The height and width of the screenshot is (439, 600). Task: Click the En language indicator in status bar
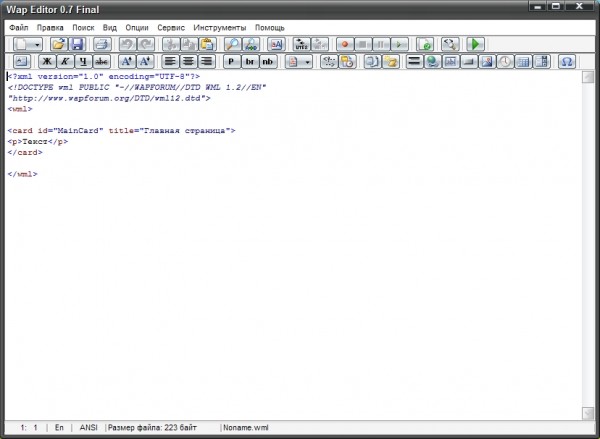[x=60, y=427]
